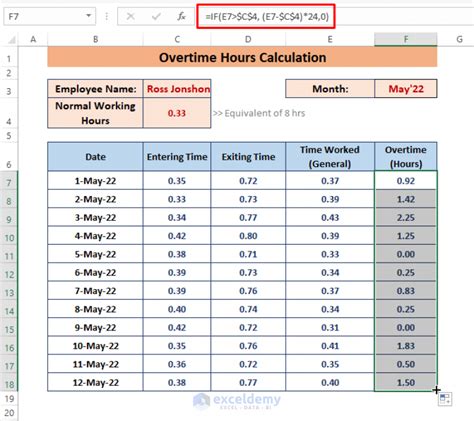The height and width of the screenshot is (421, 474).
Task: Select the Ross Jonshon cell
Action: pos(177,89)
